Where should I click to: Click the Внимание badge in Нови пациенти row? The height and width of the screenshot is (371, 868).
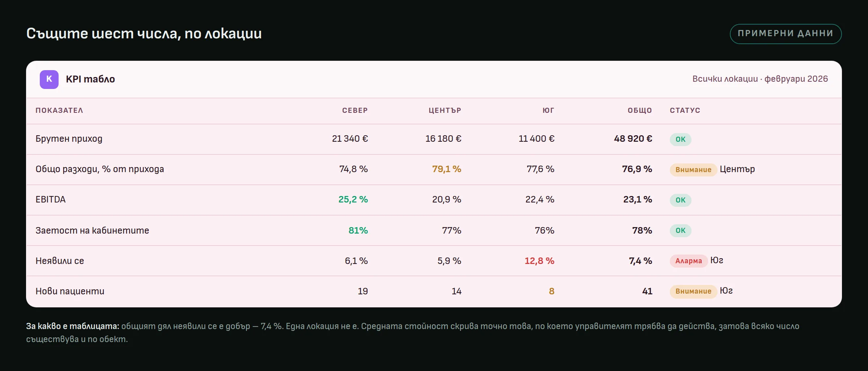[x=693, y=291]
